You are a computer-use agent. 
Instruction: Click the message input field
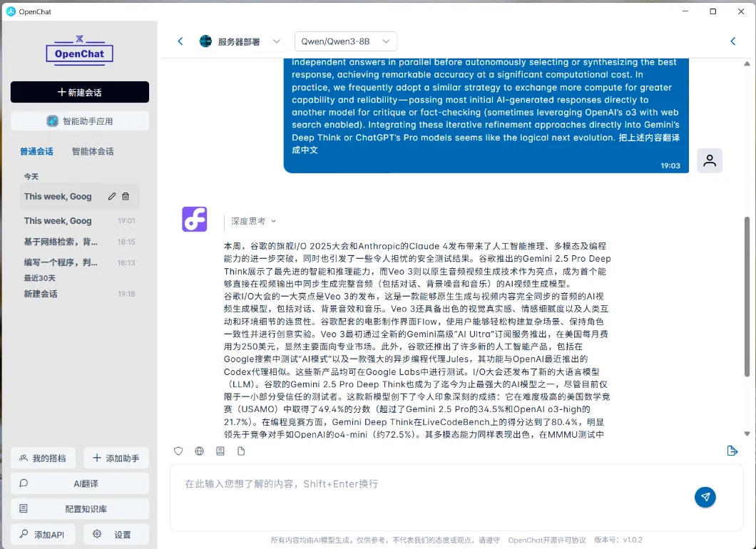pyautogui.click(x=456, y=498)
